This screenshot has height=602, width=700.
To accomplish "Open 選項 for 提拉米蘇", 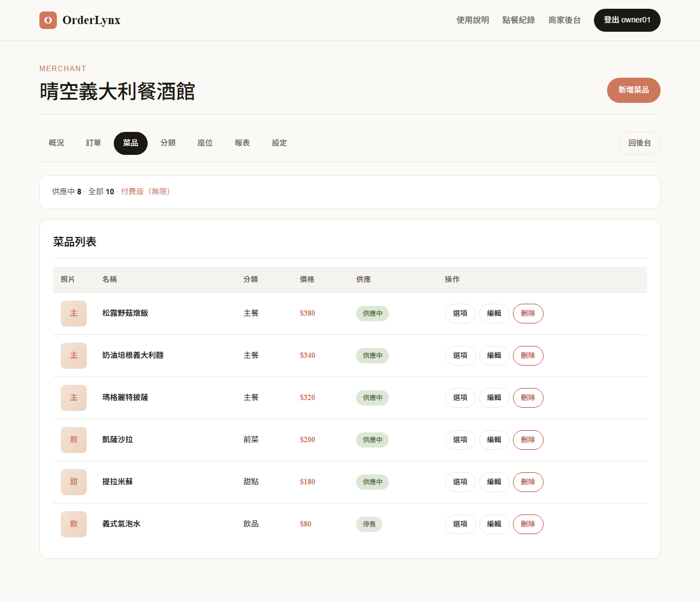I will coord(460,482).
